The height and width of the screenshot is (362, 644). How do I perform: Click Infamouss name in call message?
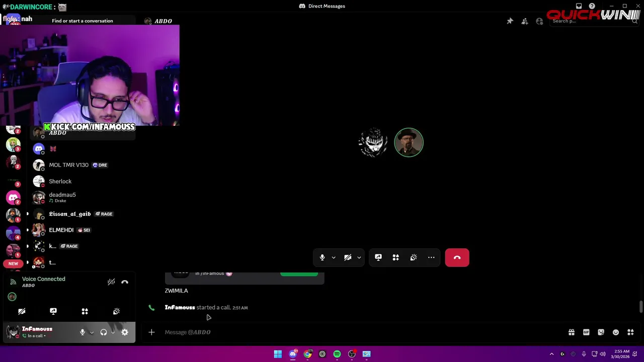pyautogui.click(x=180, y=307)
